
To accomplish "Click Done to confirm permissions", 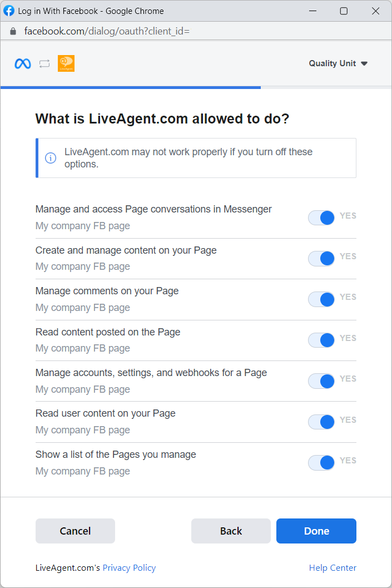I will tap(316, 531).
